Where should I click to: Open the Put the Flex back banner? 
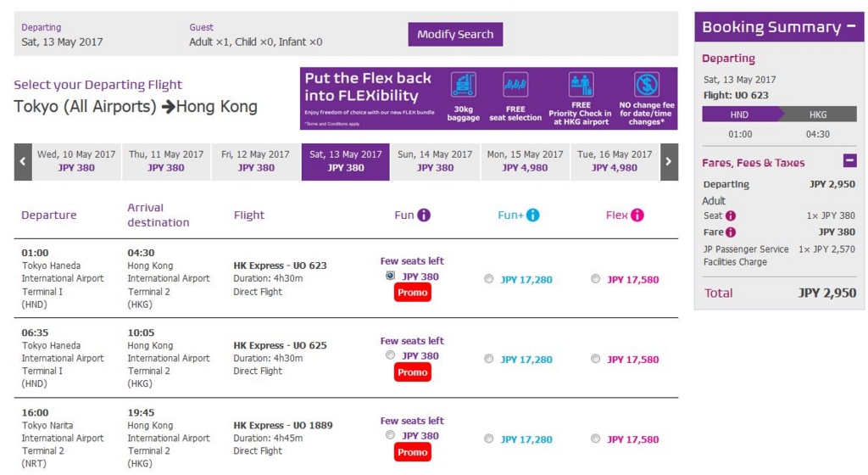click(488, 98)
